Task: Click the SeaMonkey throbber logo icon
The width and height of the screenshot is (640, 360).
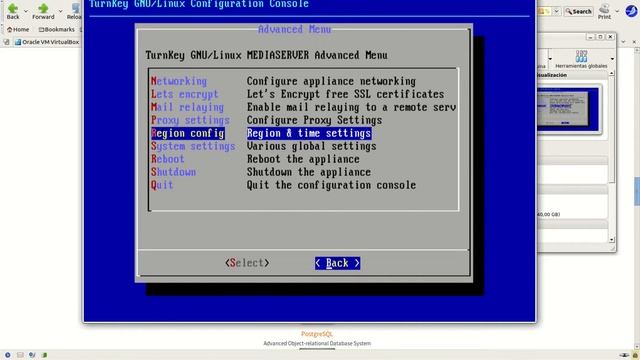Action: coord(631,11)
